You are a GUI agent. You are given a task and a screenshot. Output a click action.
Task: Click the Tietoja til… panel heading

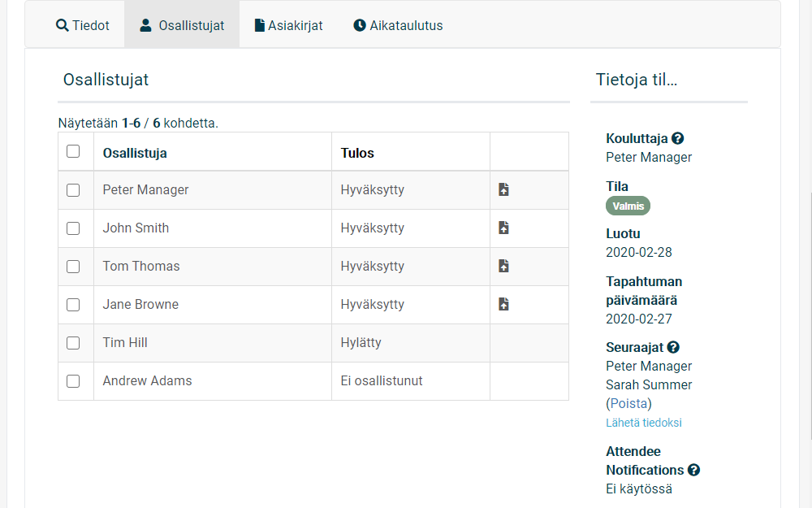coord(637,80)
